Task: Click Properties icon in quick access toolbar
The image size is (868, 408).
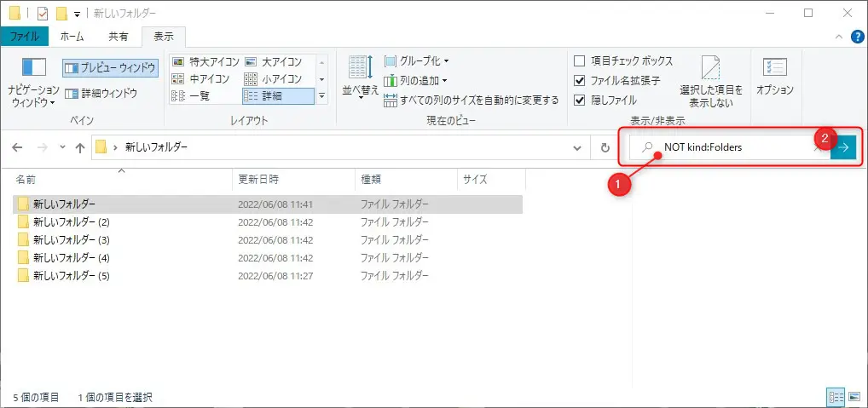Action: pos(42,14)
